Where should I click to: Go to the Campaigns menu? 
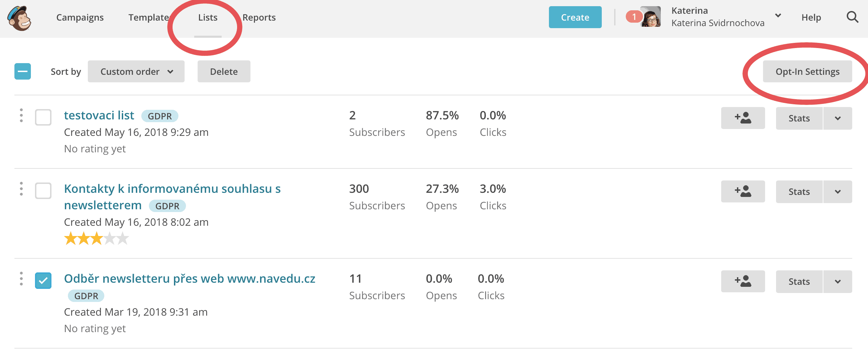(x=80, y=17)
